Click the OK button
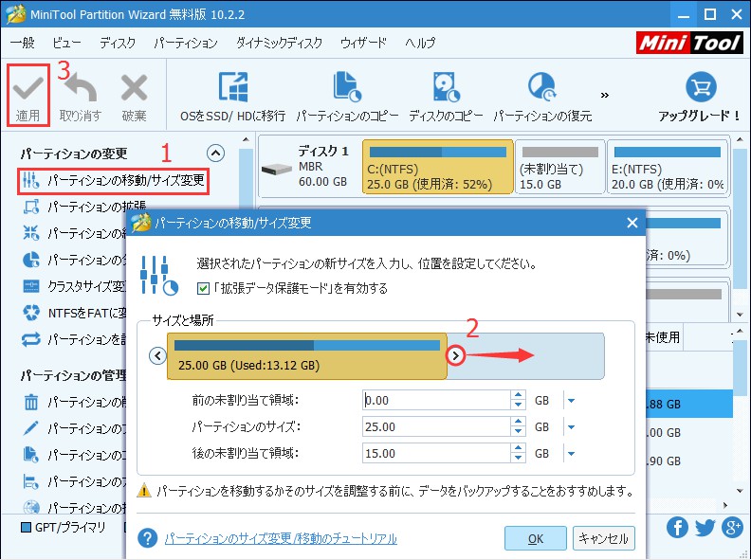Screen dimensions: 751x560 [x=536, y=538]
